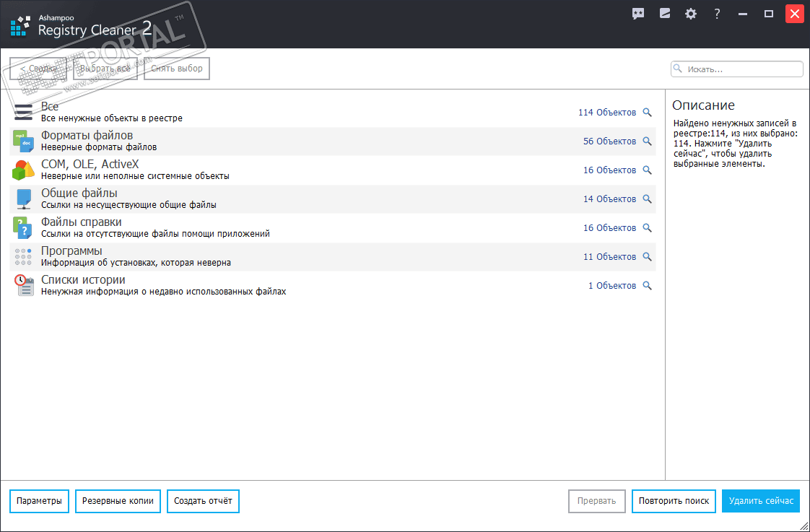Open the 14 Объектов link
This screenshot has height=532, width=810.
tap(609, 199)
